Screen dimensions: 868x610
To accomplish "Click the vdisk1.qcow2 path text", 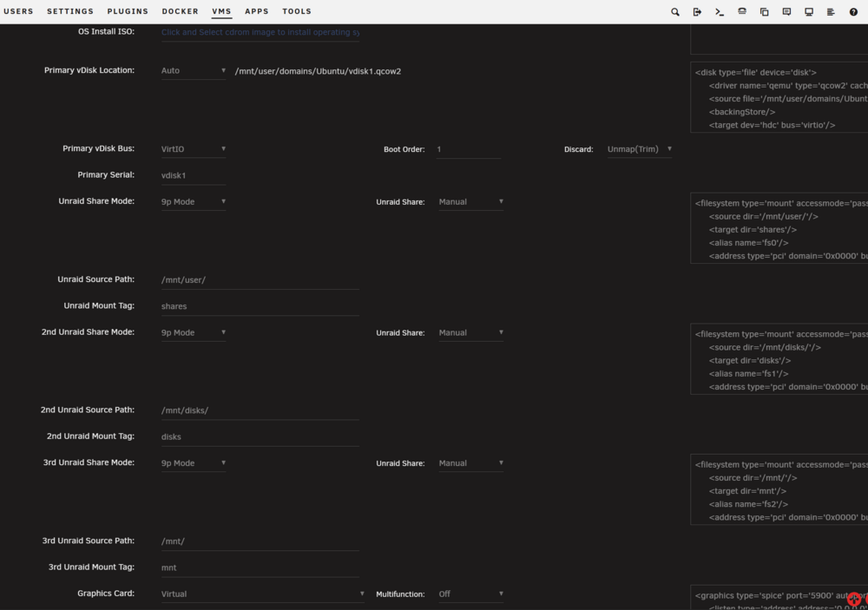I will point(318,71).
